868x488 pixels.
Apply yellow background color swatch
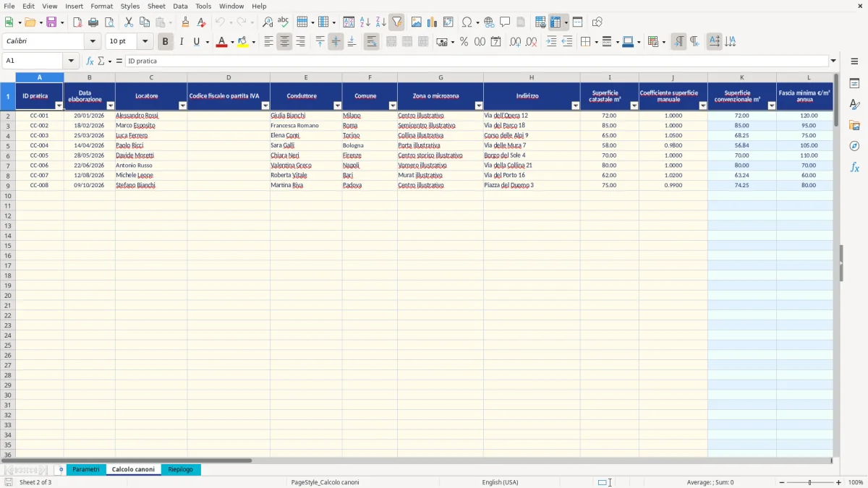[x=243, y=42]
